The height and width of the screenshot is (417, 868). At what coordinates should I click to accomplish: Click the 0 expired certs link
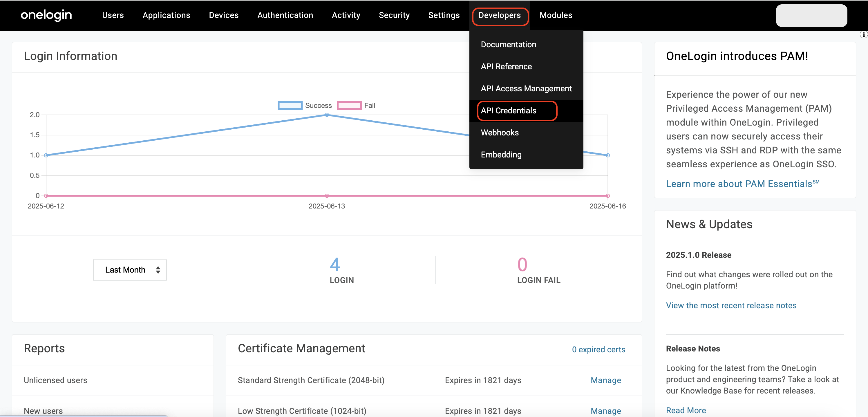[598, 349]
